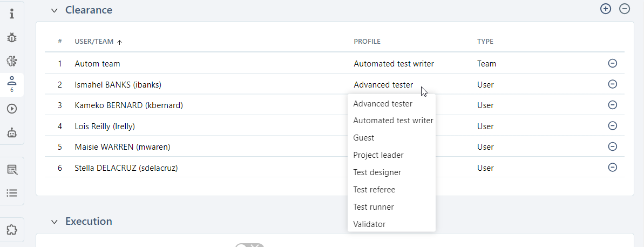Click the bug issues sidebar icon
The height and width of the screenshot is (247, 644).
[12, 37]
